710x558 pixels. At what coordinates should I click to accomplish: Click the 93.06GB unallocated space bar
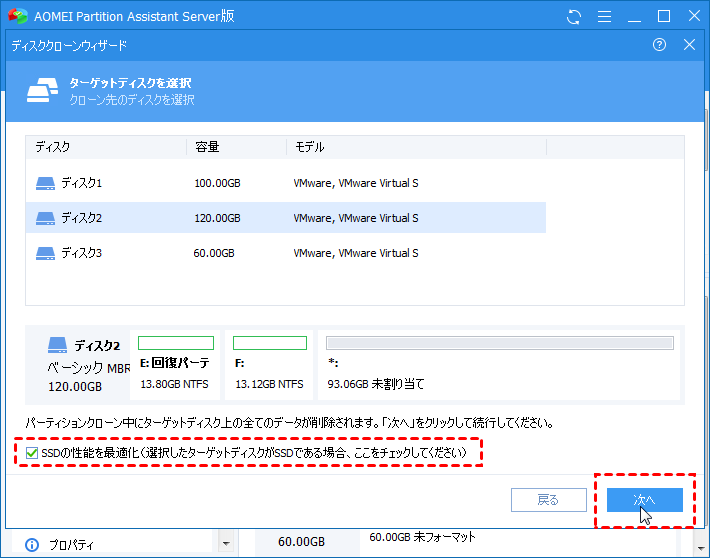pos(500,343)
